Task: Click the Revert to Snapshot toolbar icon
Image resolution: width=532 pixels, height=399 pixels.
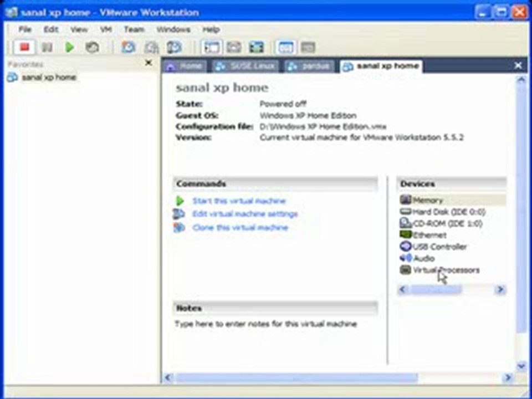Action: pyautogui.click(x=151, y=48)
